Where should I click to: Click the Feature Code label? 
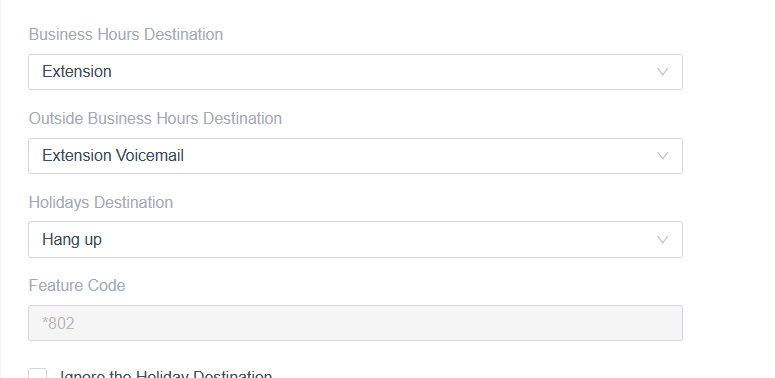pos(77,286)
